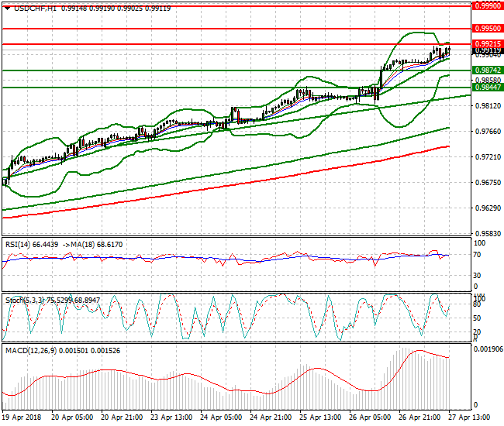
Task: Select the USDCHF,H1 chart title text
Action: pos(36,9)
